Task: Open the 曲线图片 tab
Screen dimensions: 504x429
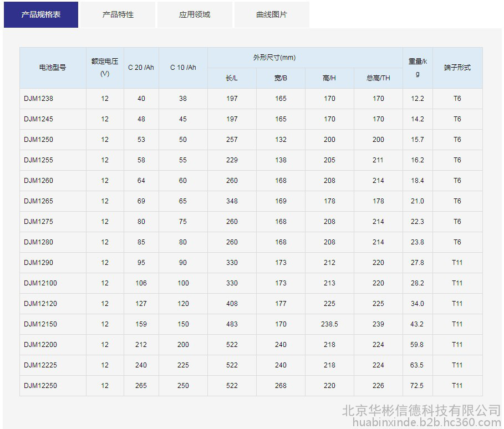Action: [x=272, y=14]
